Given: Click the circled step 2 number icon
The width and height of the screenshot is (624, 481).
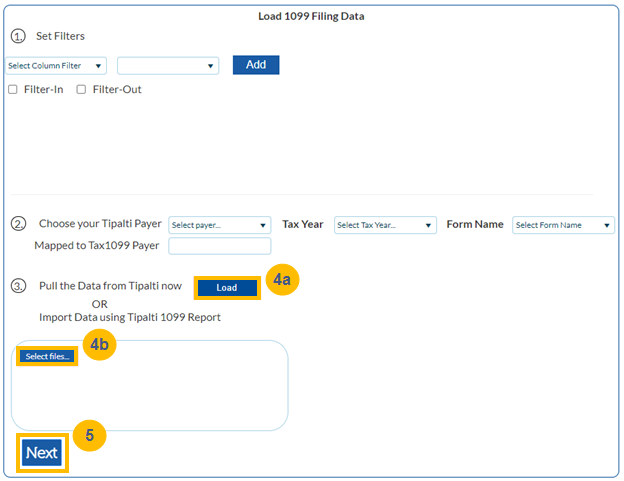Looking at the screenshot, I should point(17,224).
